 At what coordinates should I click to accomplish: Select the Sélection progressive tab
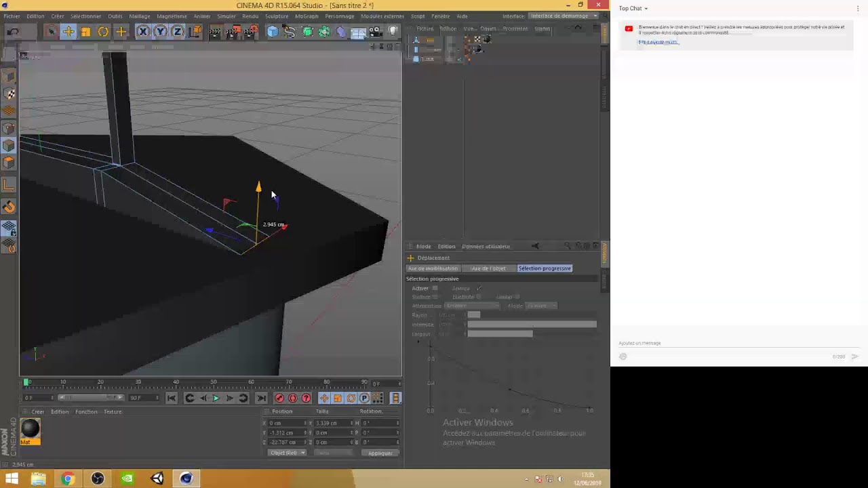[545, 268]
